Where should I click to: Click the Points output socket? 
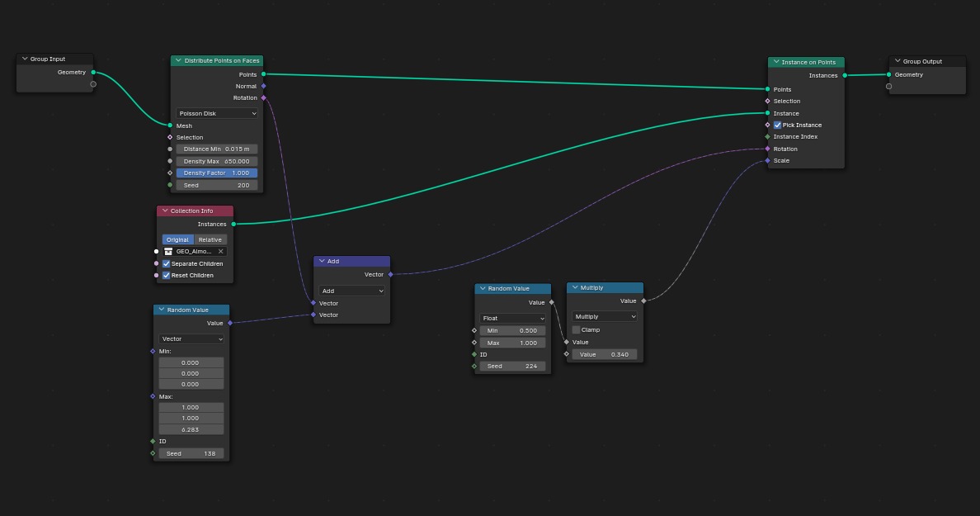pyautogui.click(x=264, y=74)
